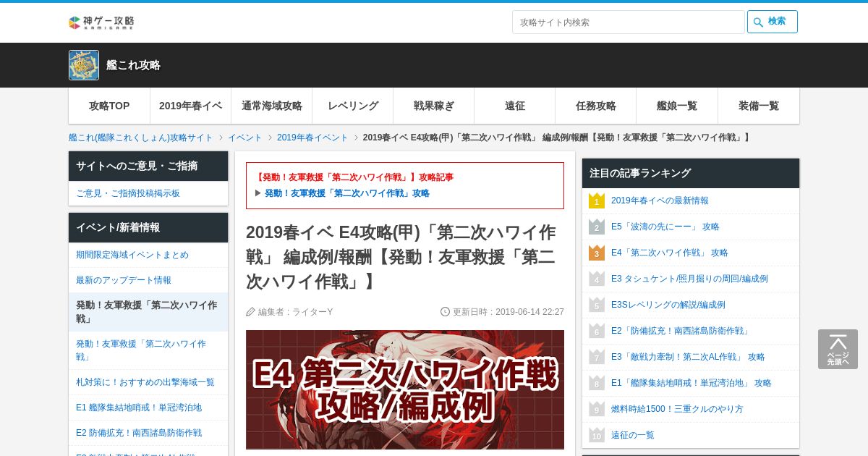Open the 遠征 nav tab
This screenshot has width=868, height=456.
tap(515, 106)
